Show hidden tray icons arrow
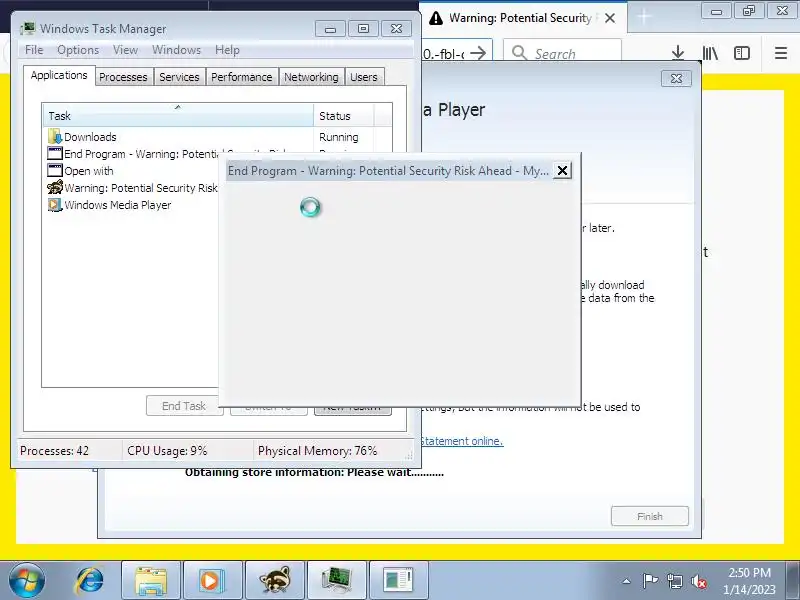The image size is (800, 600). click(x=627, y=581)
